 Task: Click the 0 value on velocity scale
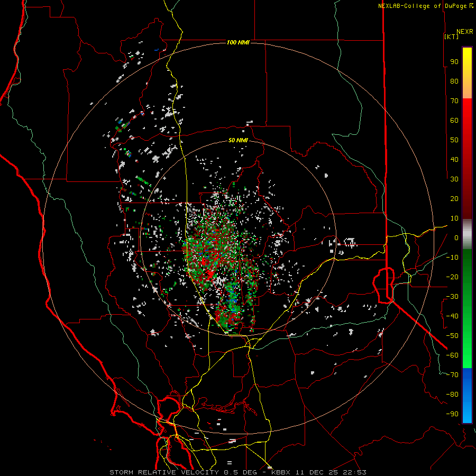pyautogui.click(x=456, y=237)
